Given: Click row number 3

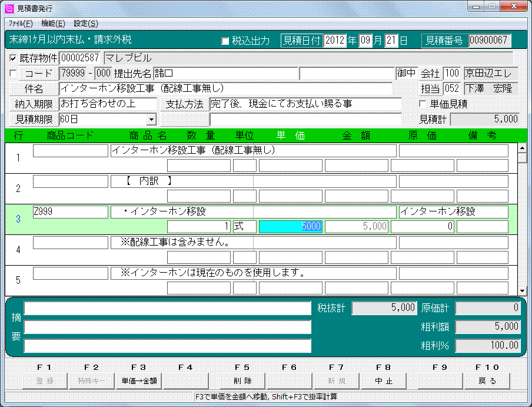Looking at the screenshot, I should tap(18, 219).
